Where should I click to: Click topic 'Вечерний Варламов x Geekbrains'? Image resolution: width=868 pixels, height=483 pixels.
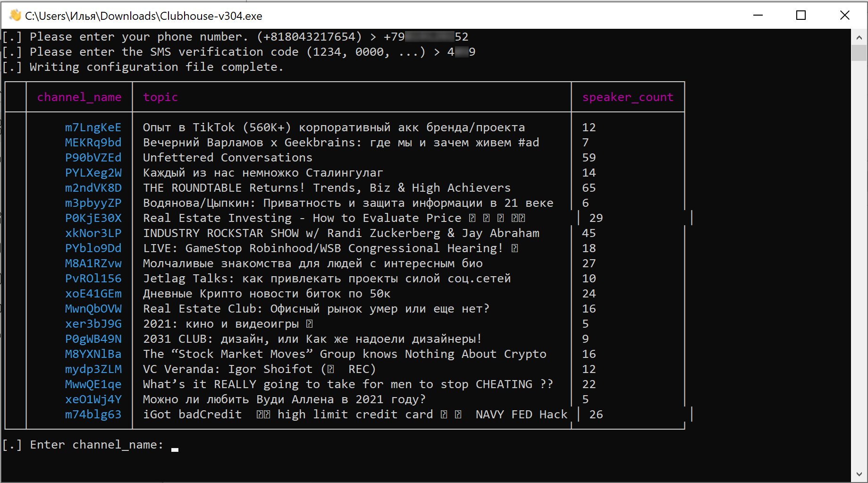[341, 143]
